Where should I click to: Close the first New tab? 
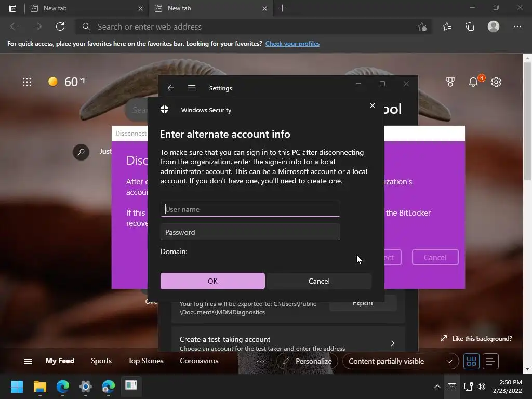[x=140, y=8]
